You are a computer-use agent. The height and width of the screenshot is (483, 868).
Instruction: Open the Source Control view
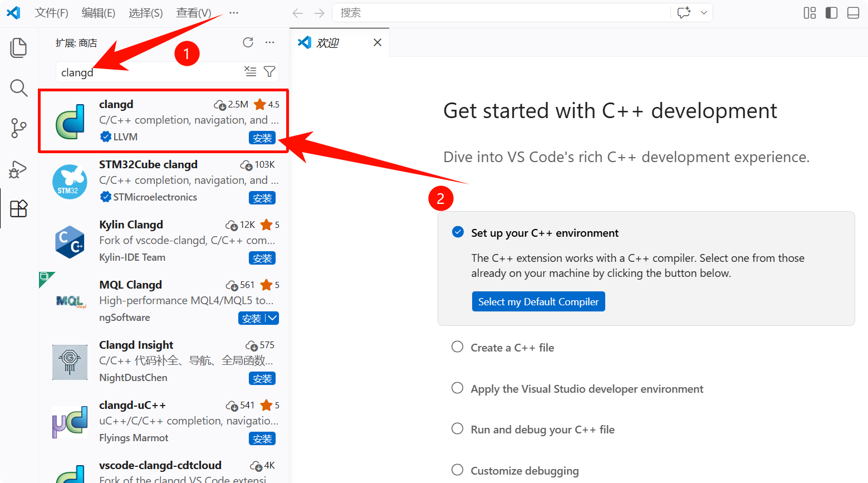pyautogui.click(x=18, y=128)
